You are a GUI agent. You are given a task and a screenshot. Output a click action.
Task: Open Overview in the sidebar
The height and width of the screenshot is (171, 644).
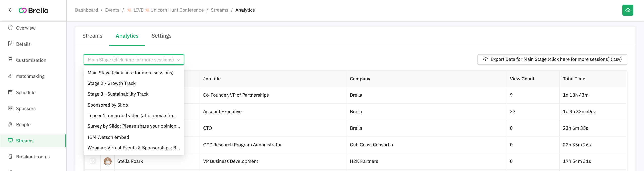coord(33,28)
